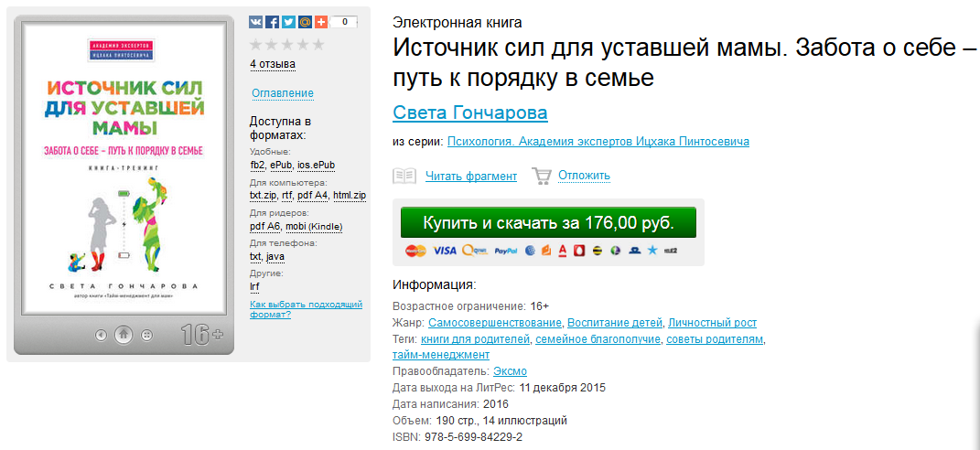The image size is (980, 450).
Task: Select VISA payment icon
Action: (445, 251)
